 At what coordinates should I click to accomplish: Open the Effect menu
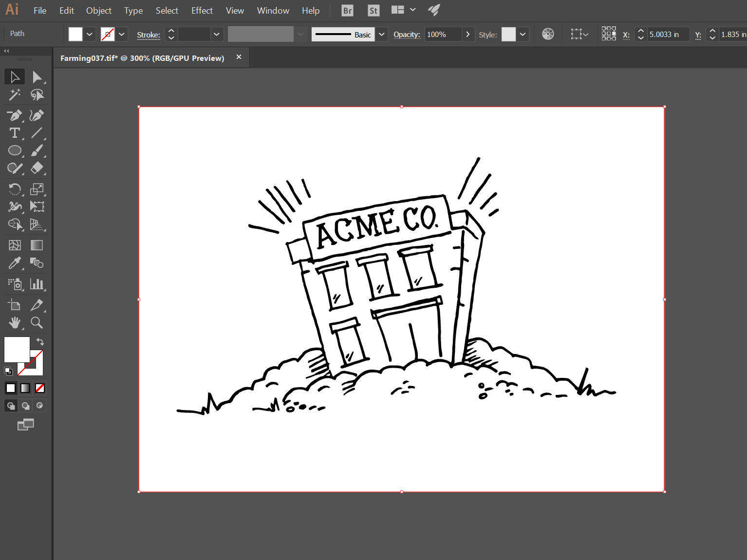pos(202,10)
